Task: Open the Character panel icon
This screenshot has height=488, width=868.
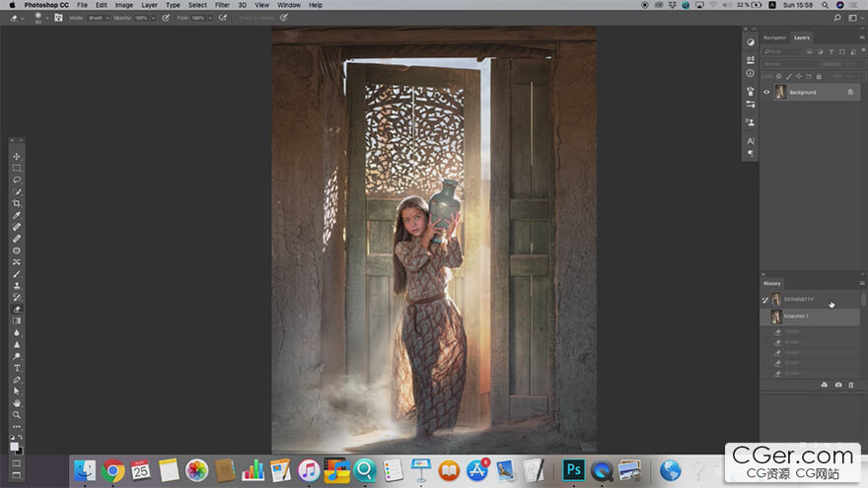Action: click(750, 141)
